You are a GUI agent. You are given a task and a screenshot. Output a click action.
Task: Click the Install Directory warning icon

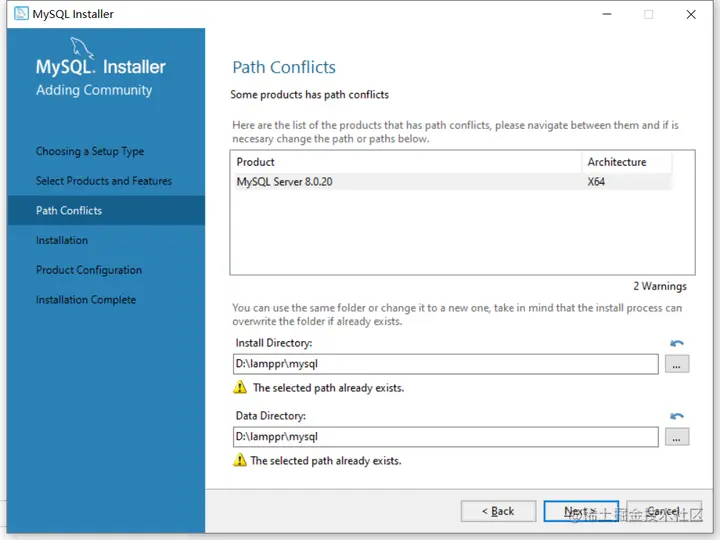coord(240,387)
